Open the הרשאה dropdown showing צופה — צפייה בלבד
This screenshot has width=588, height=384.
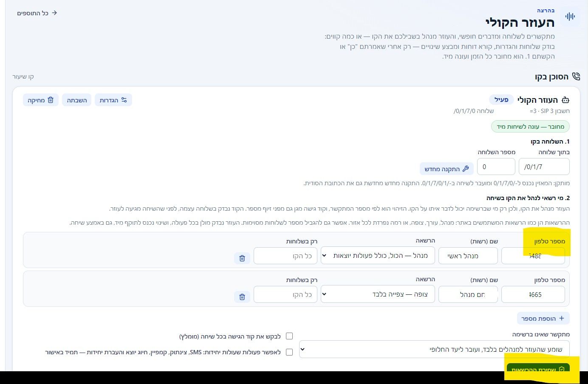click(378, 294)
